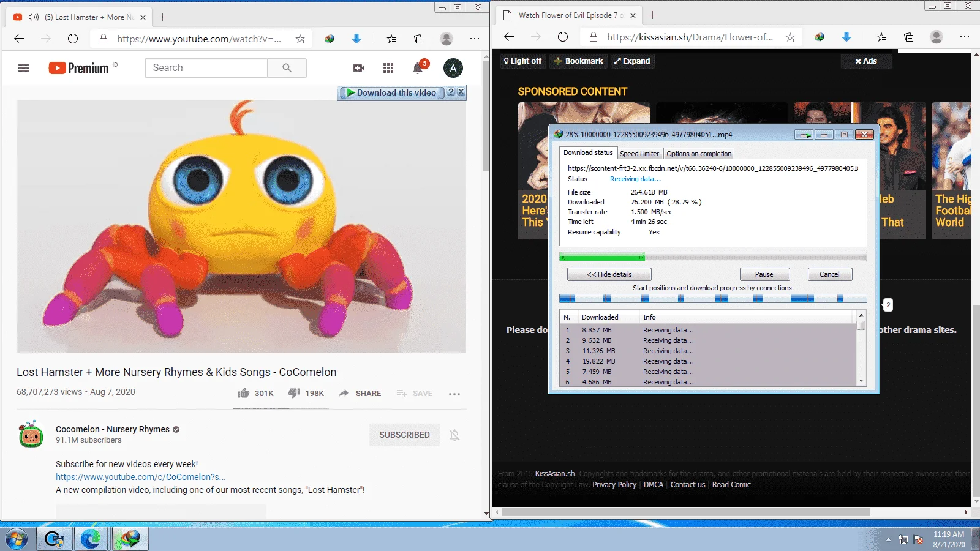
Task: Toggle Light off on KissAsian
Action: [522, 61]
